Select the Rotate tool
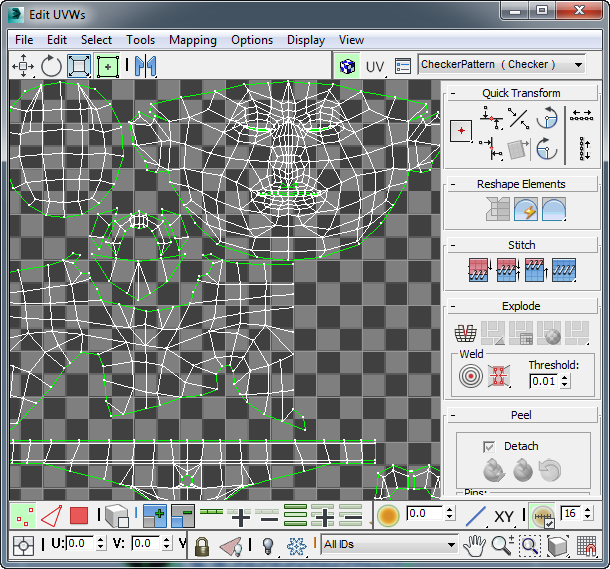The image size is (610, 569). point(51,66)
